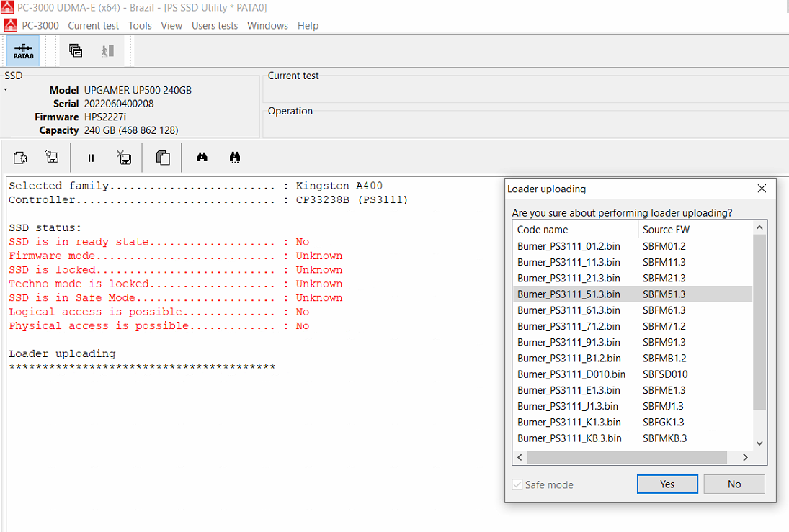Decline loader uploading with No
The height and width of the screenshot is (532, 789).
point(734,484)
